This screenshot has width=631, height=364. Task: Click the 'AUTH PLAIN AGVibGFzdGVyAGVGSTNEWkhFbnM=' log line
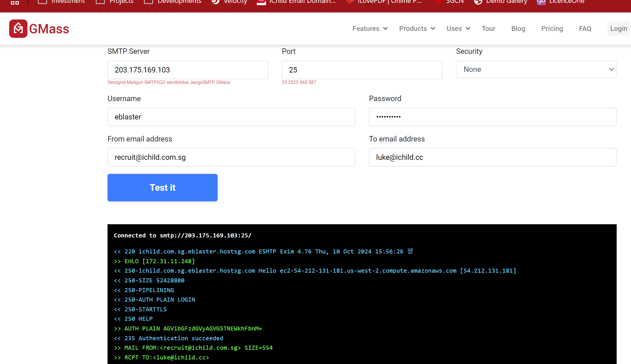188,328
